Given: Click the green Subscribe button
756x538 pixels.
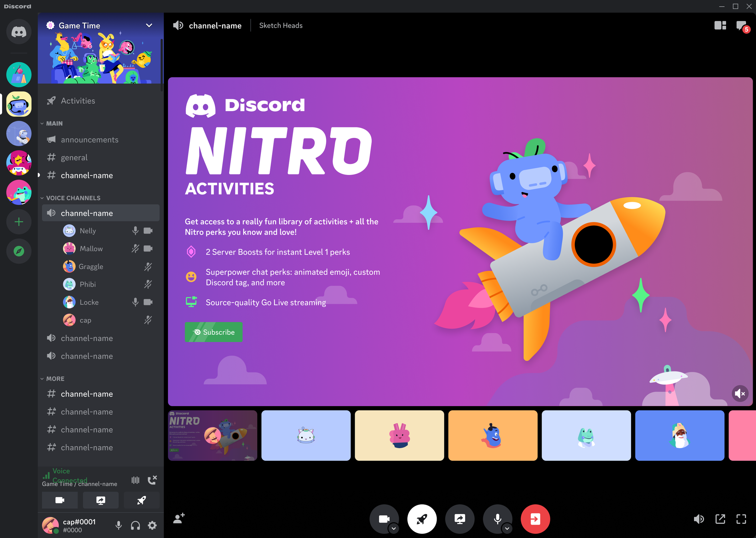Looking at the screenshot, I should (x=213, y=332).
